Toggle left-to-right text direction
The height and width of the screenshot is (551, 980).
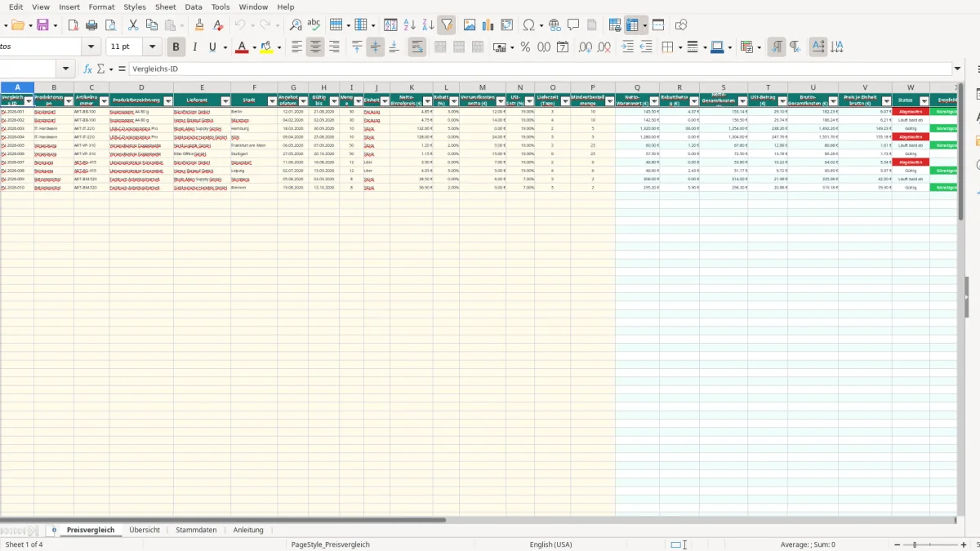tap(777, 47)
